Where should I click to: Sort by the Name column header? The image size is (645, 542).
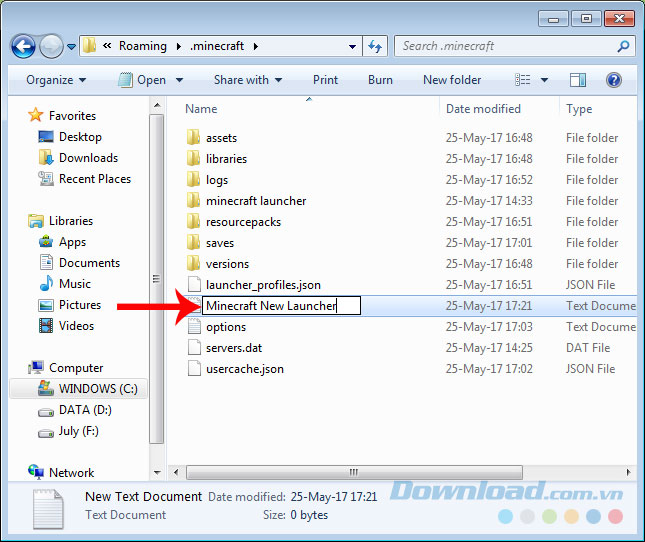[201, 109]
